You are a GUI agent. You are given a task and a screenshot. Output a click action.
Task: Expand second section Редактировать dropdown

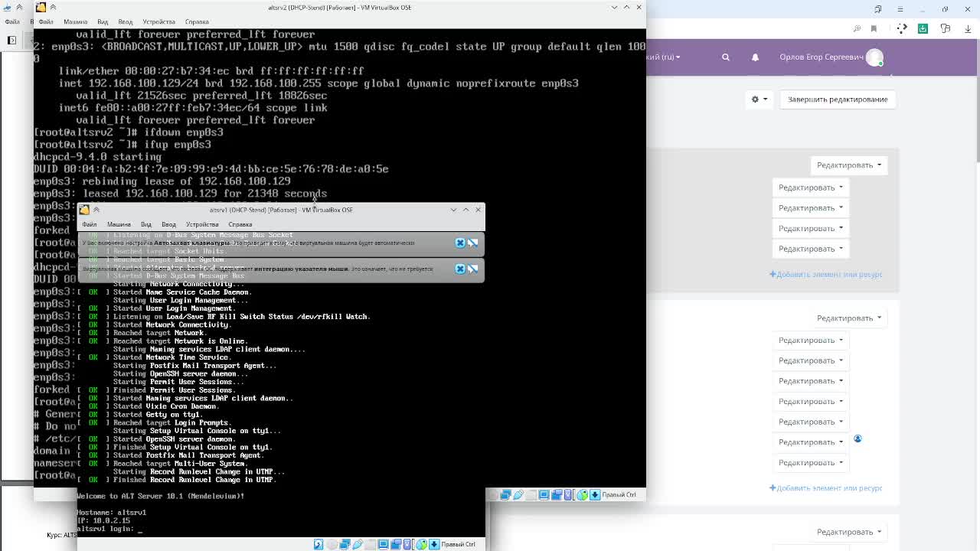click(848, 318)
